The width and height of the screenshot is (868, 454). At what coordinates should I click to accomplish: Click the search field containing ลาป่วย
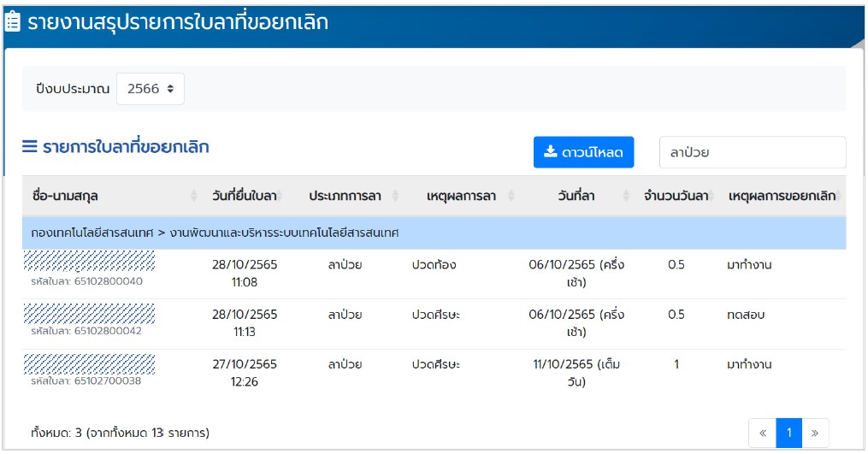pos(752,153)
